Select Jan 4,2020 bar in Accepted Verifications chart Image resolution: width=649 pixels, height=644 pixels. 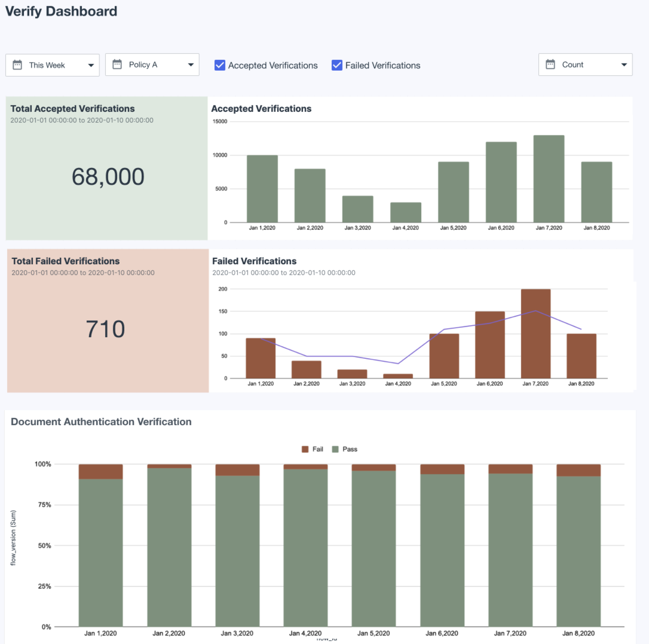point(405,212)
